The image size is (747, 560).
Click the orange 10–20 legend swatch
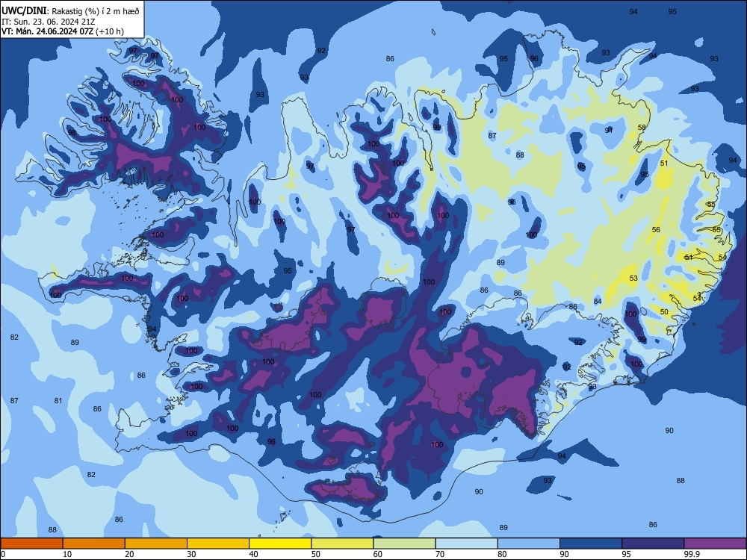point(94,544)
